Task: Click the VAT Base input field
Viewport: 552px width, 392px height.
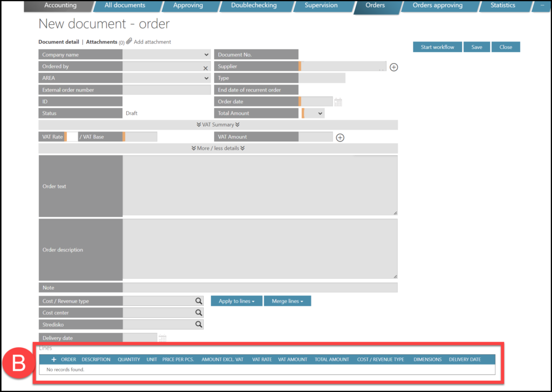Action: tap(141, 137)
